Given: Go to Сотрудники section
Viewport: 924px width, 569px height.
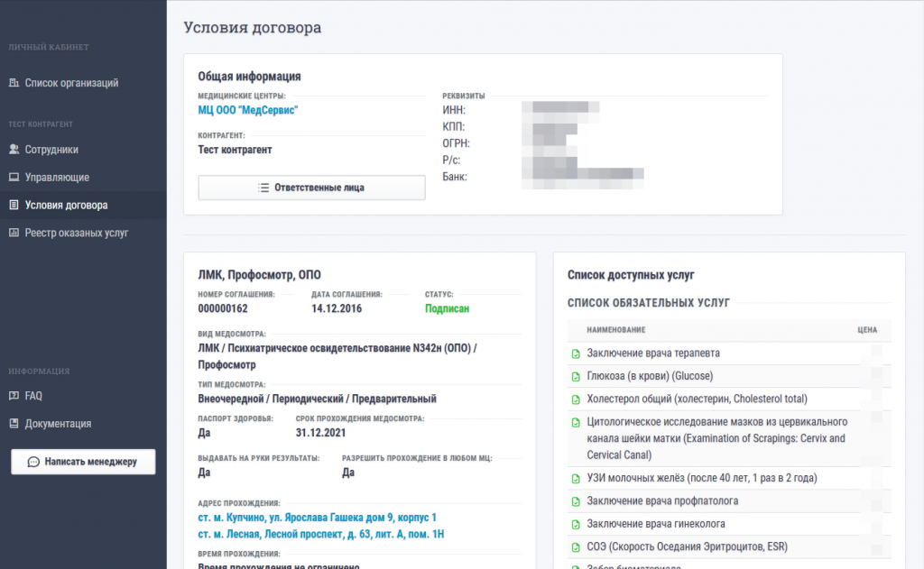Looking at the screenshot, I should (51, 150).
